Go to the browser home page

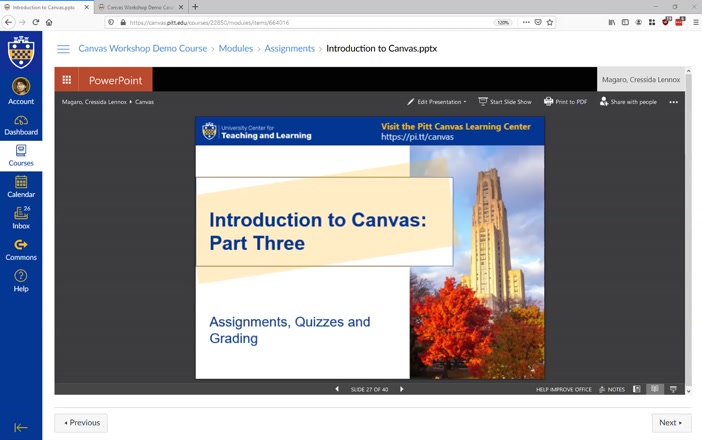(49, 22)
